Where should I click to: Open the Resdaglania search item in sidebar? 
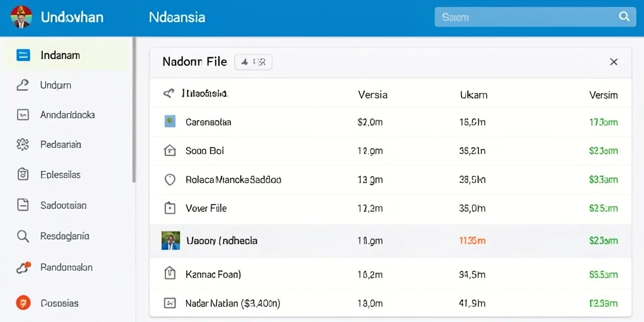tap(65, 236)
